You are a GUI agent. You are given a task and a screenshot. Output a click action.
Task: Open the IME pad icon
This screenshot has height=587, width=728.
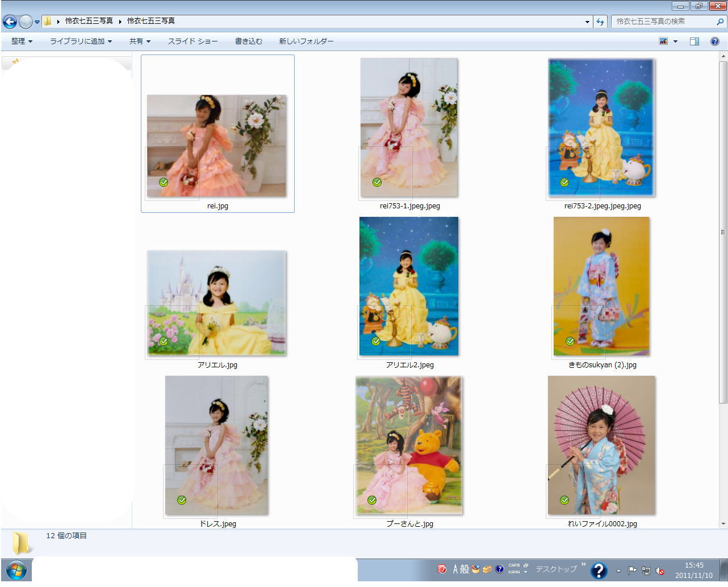tap(476, 569)
